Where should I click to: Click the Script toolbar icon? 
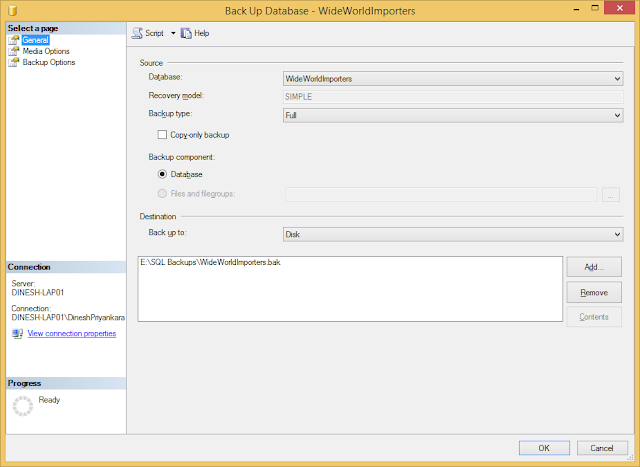pos(137,33)
